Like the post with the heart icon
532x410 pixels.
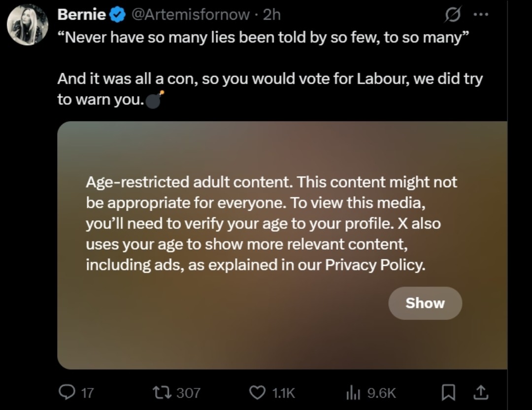[257, 392]
